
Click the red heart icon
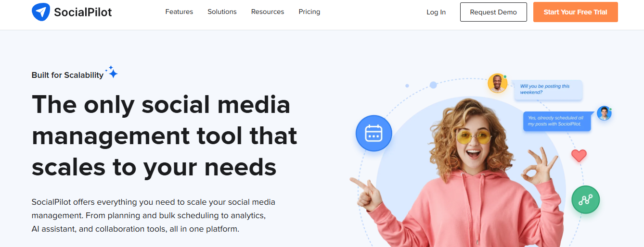(579, 155)
